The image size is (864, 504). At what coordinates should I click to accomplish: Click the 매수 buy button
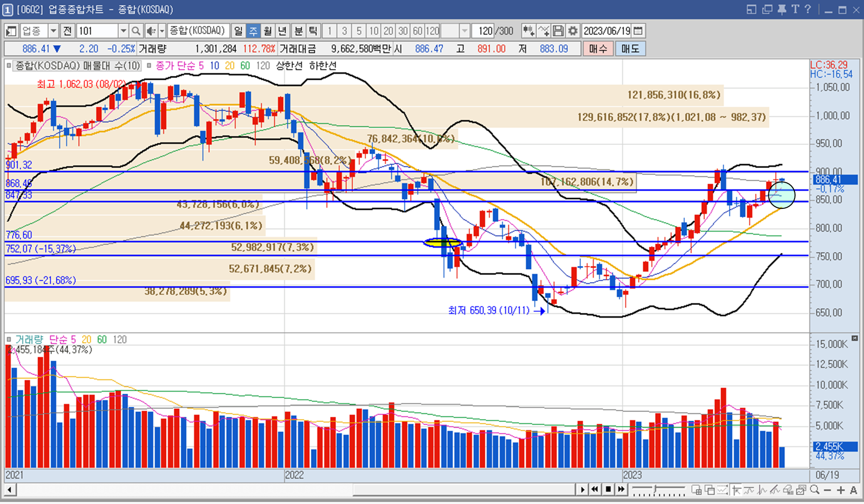click(598, 49)
